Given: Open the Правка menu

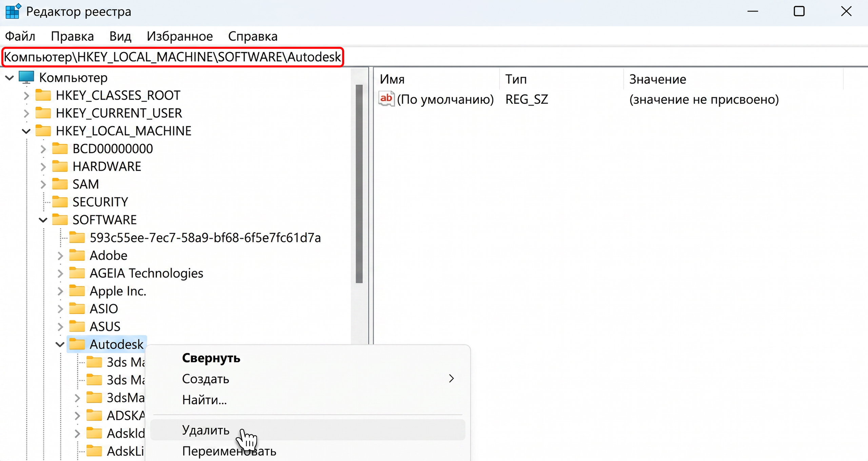Looking at the screenshot, I should (72, 36).
